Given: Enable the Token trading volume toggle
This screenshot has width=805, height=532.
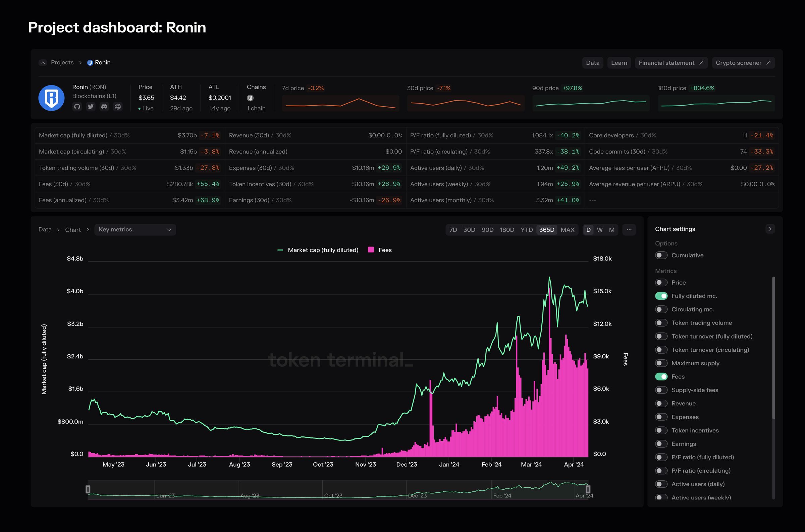Looking at the screenshot, I should tap(661, 323).
